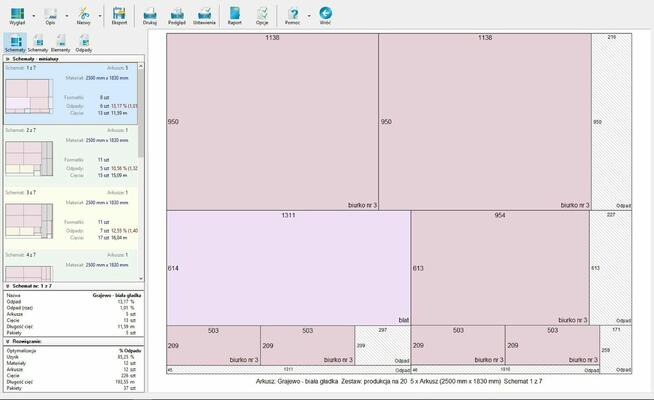
Task: Collapse the Schematy - miniatury section
Action: click(8, 59)
